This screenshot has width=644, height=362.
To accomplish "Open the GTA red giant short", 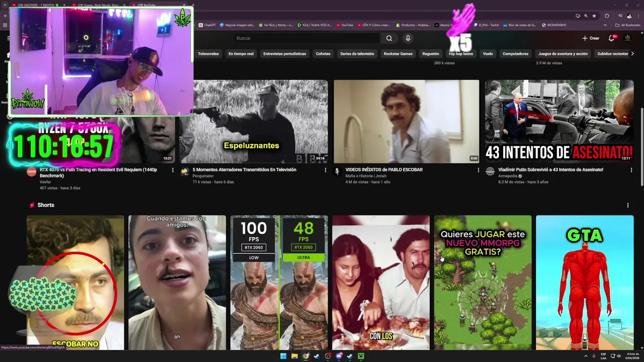I will pyautogui.click(x=585, y=283).
